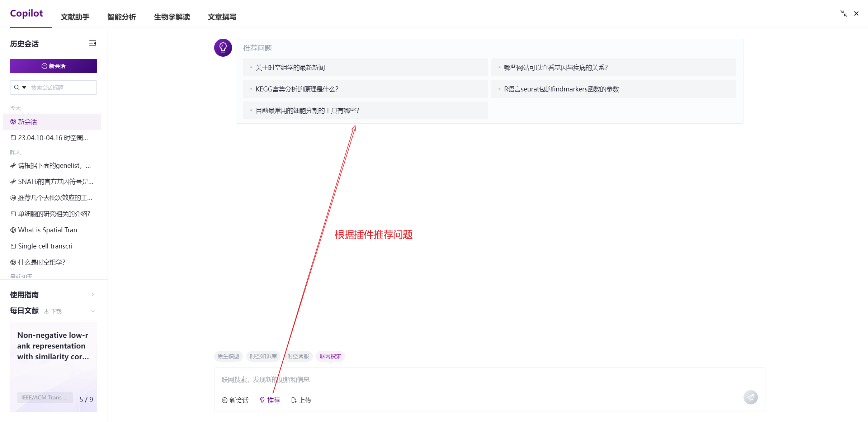Screen dimensions: 868x422
Task: Toggle the 原生模型 plugin chip
Action: coord(228,356)
